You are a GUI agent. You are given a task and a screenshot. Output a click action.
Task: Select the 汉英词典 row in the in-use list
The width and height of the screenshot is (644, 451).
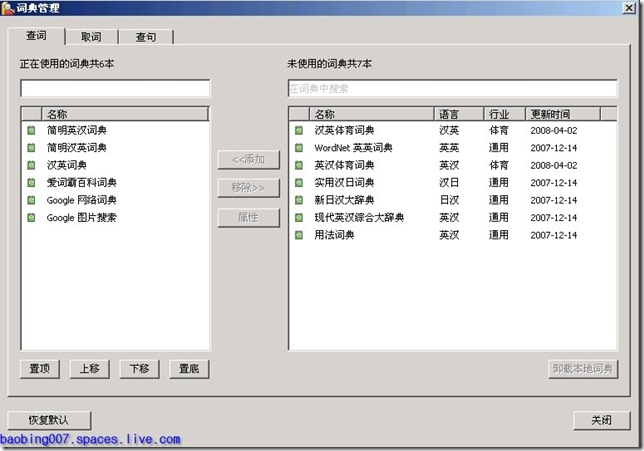click(x=115, y=166)
